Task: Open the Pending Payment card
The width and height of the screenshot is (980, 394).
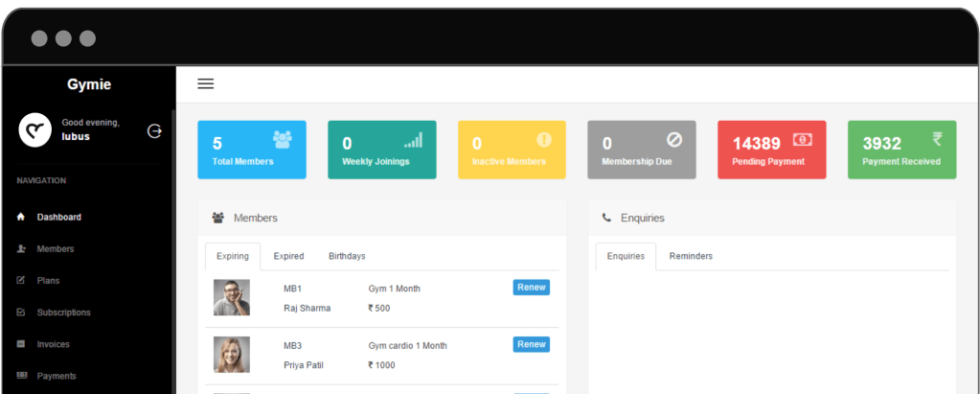Action: [x=772, y=151]
